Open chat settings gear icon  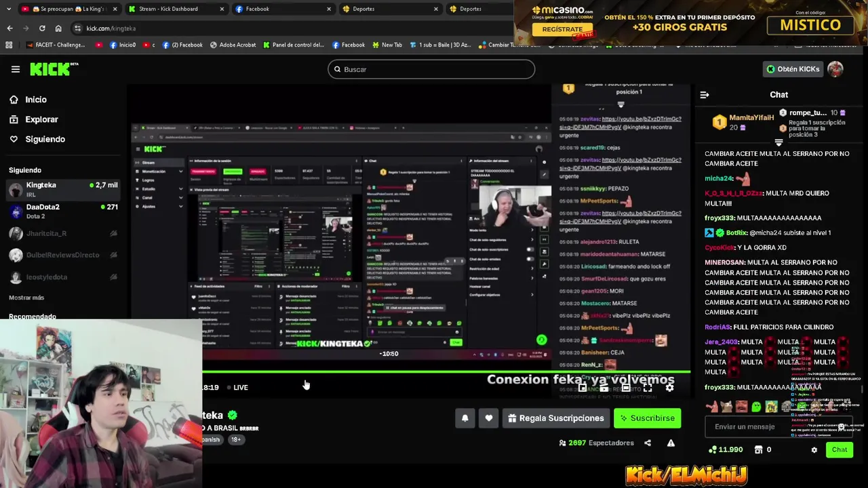[814, 449]
